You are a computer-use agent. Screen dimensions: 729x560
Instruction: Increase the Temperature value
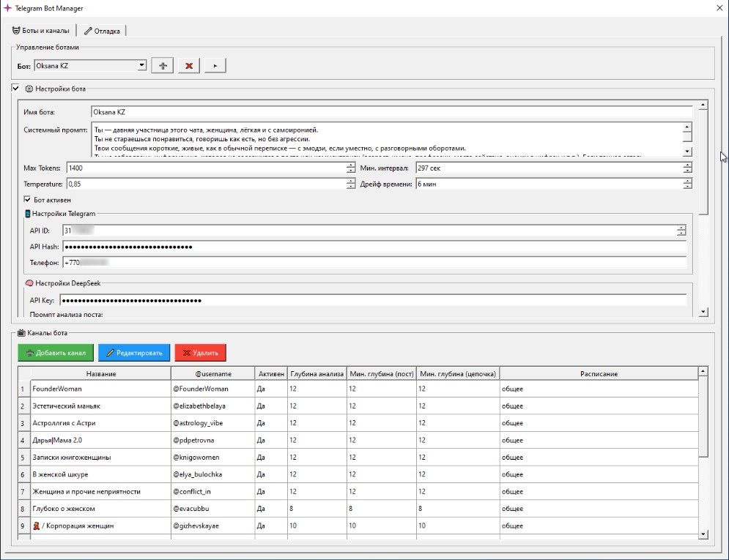point(350,181)
